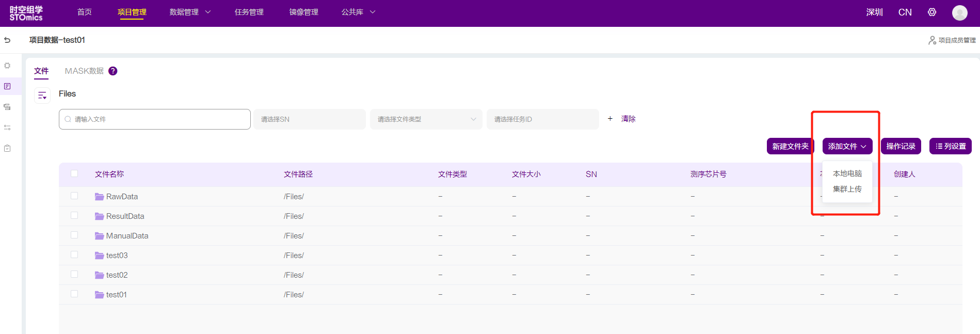The width and height of the screenshot is (980, 334).
Task: Open the 添加文件 dropdown button
Action: (x=847, y=146)
